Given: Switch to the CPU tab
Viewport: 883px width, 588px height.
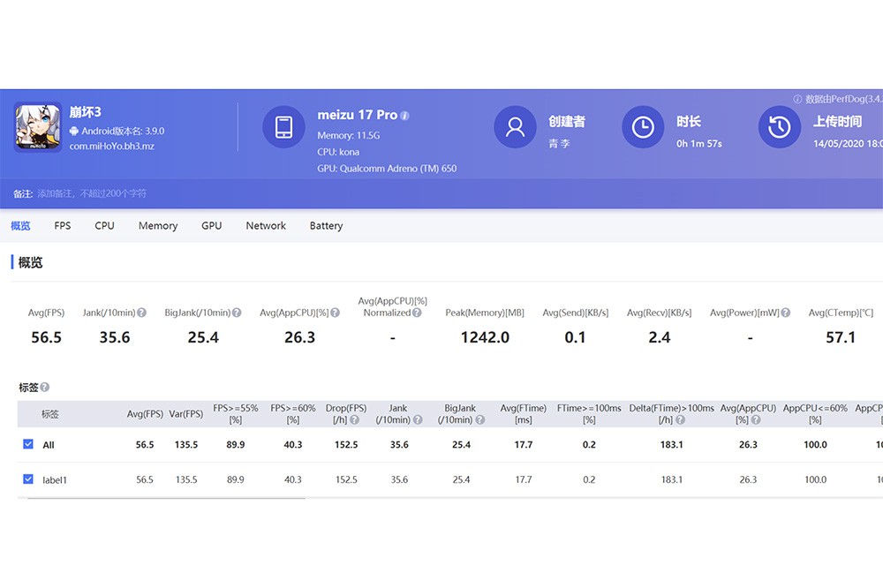Looking at the screenshot, I should coord(105,226).
